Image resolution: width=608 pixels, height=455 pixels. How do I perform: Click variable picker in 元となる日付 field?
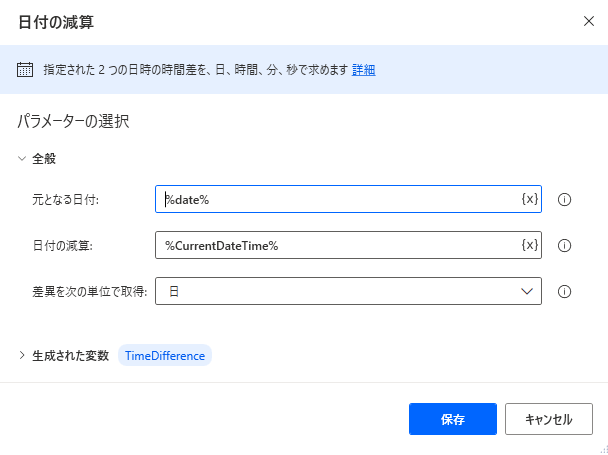coord(530,199)
